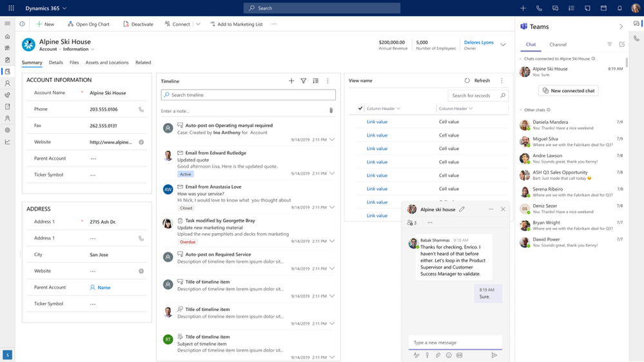
Task: Open timeline more options menu
Action: tap(327, 81)
